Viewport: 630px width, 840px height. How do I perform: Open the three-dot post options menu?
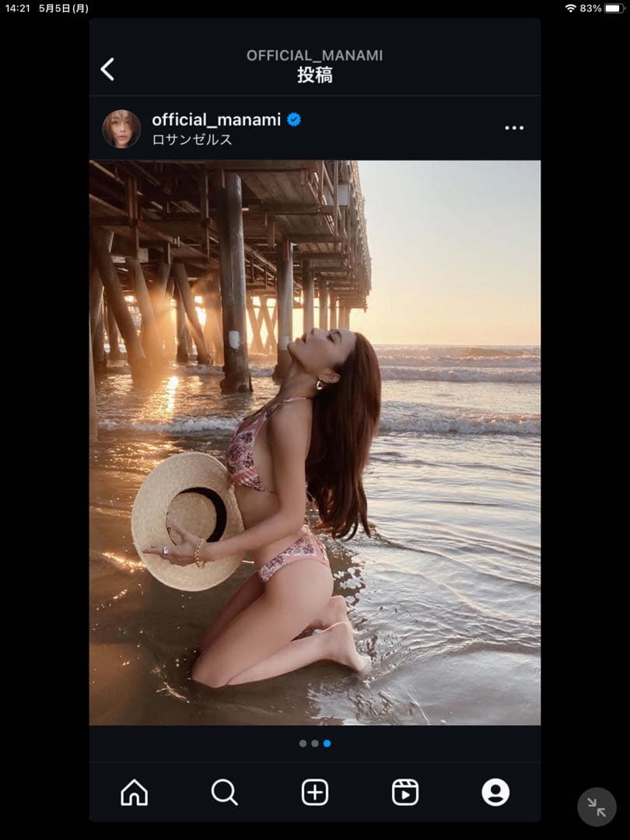514,128
